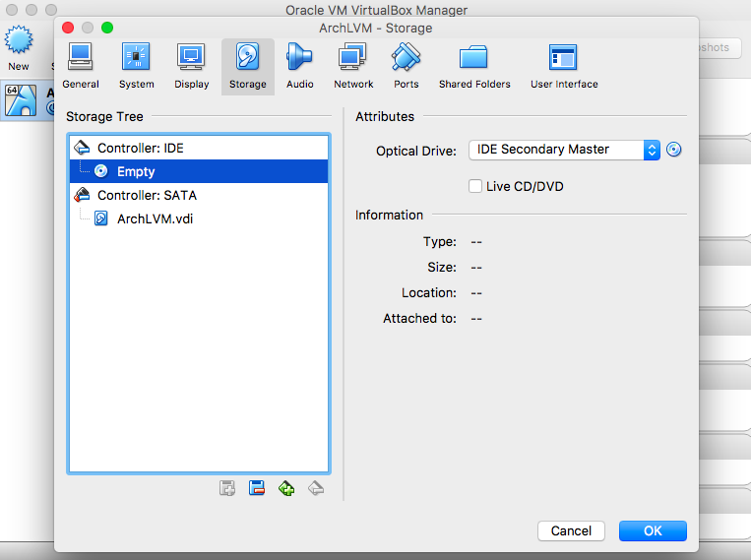
Task: Click the hard disk icon beside ArchLVM.vdi
Action: pos(101,218)
